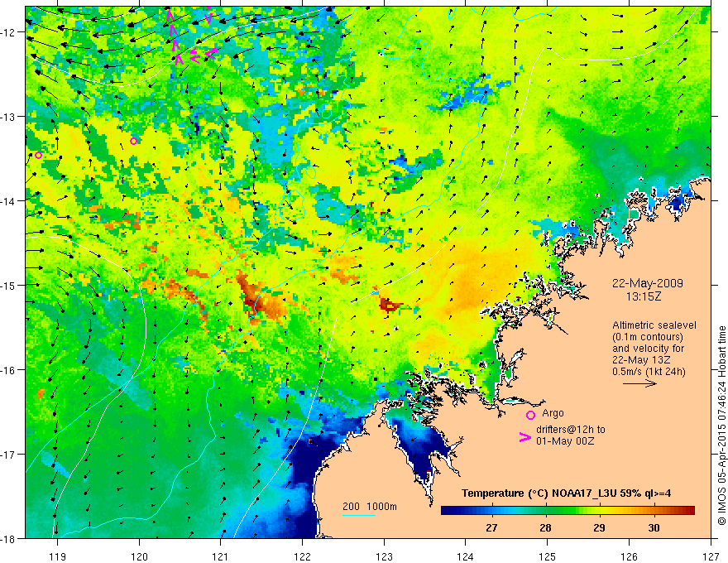Click the latitude axis label -17
Viewport: 728px width, 563px height.
point(9,454)
